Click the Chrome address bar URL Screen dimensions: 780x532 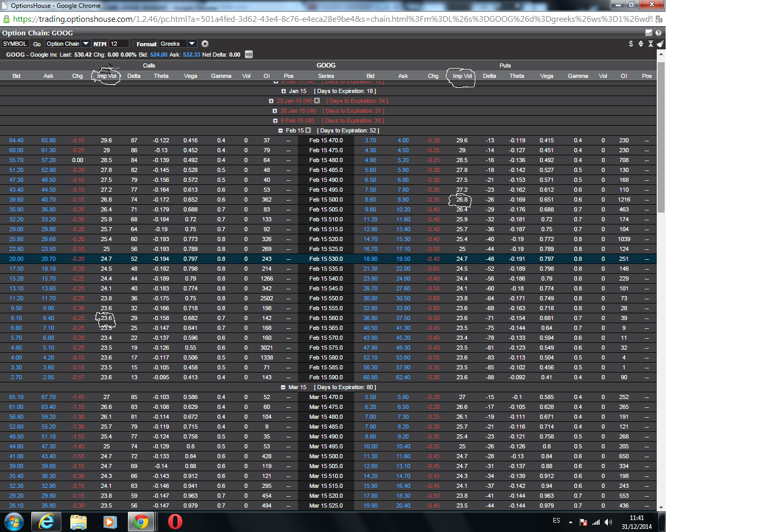(x=333, y=19)
